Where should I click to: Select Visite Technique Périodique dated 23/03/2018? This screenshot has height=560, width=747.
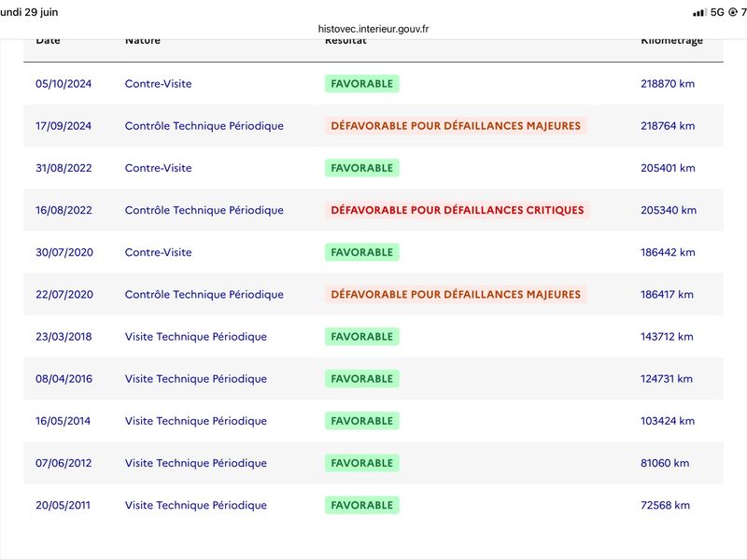pyautogui.click(x=196, y=337)
